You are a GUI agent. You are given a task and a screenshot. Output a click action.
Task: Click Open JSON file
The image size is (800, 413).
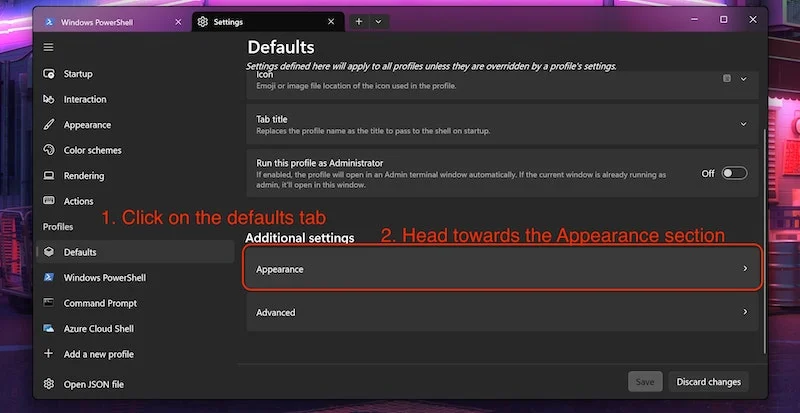(x=135, y=384)
